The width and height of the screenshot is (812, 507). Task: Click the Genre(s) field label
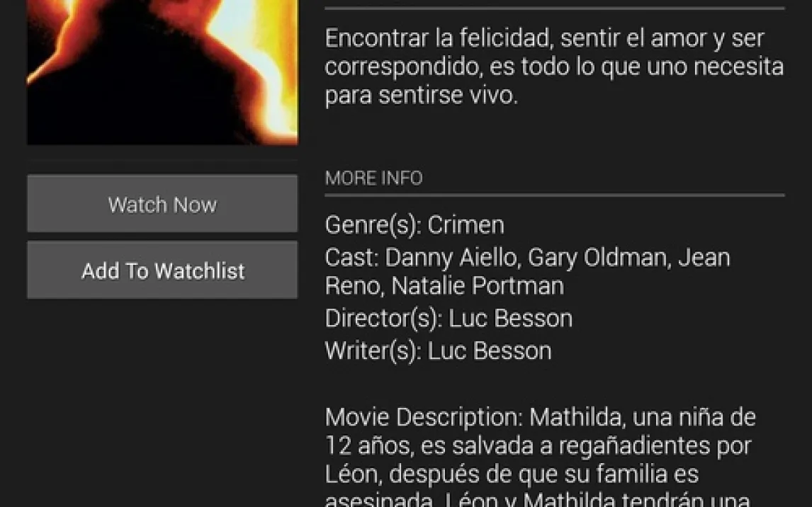tap(373, 225)
